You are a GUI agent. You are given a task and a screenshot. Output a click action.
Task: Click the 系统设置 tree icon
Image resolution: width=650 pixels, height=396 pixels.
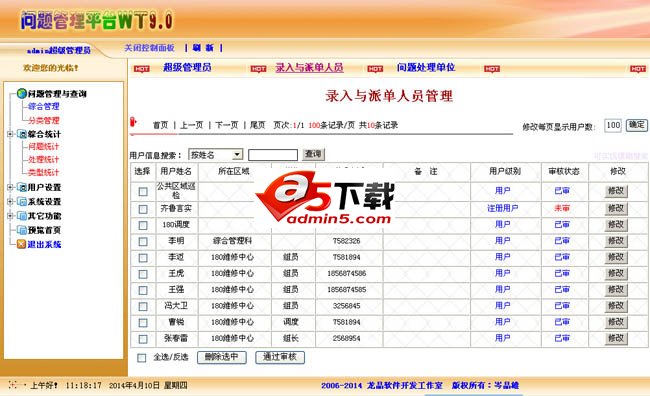coord(22,202)
